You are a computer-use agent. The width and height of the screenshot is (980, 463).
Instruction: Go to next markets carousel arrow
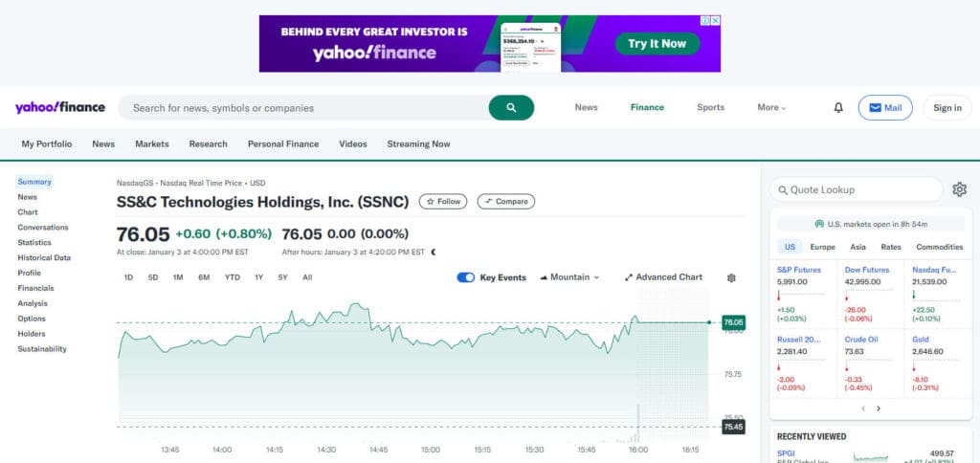pyautogui.click(x=879, y=408)
